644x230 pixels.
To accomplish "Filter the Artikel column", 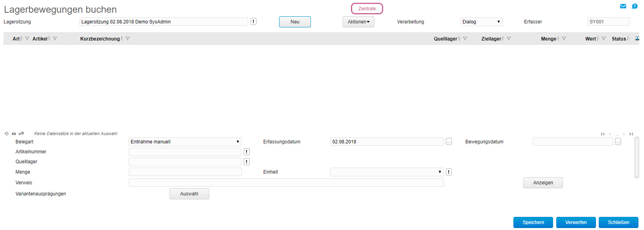I will pyautogui.click(x=55, y=39).
